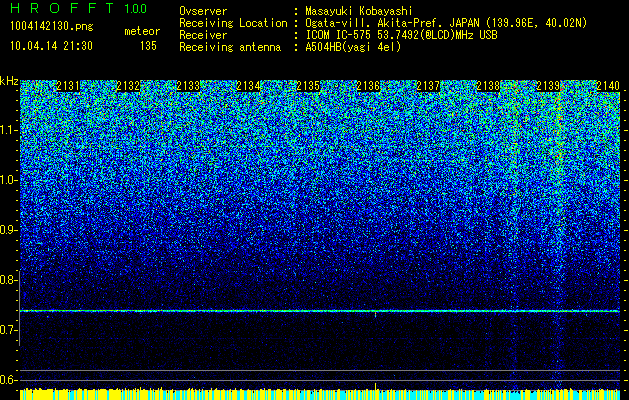Image resolution: width=629 pixels, height=400 pixels.
Task: Click the 2134 time marker
Action: pos(248,86)
